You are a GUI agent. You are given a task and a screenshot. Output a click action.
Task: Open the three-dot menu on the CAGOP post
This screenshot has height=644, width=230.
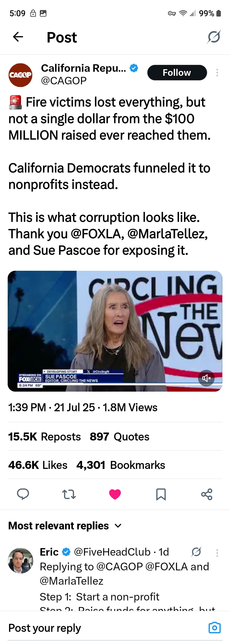[x=217, y=73]
